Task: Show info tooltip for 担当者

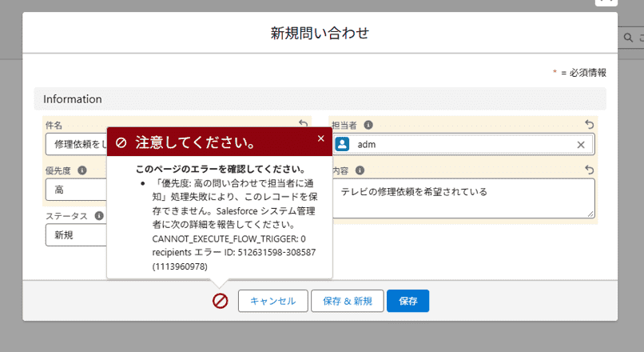Action: click(368, 125)
